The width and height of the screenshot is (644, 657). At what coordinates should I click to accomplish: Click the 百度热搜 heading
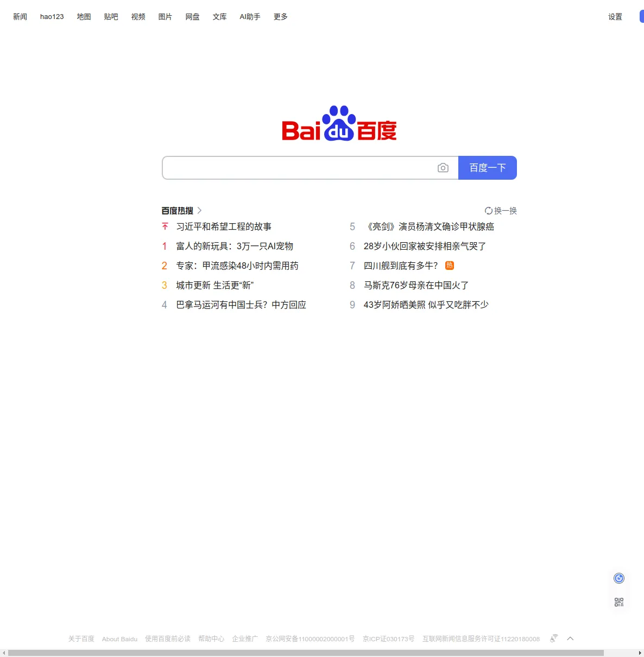(x=178, y=211)
